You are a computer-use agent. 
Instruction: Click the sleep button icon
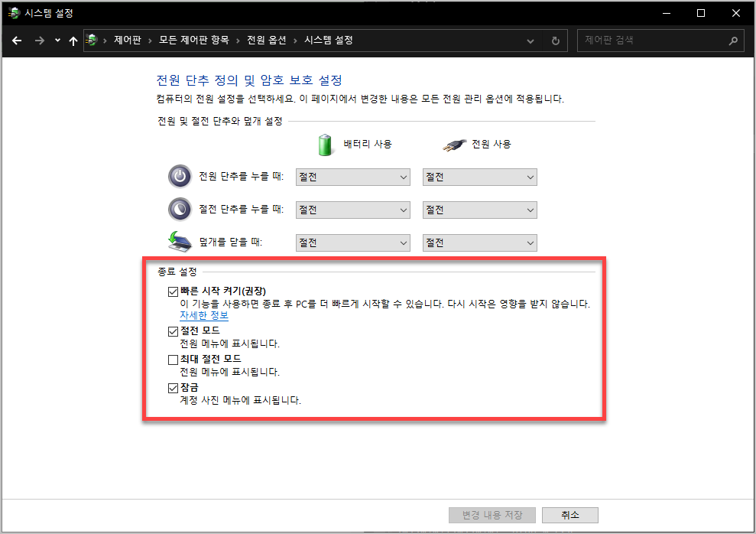click(179, 209)
